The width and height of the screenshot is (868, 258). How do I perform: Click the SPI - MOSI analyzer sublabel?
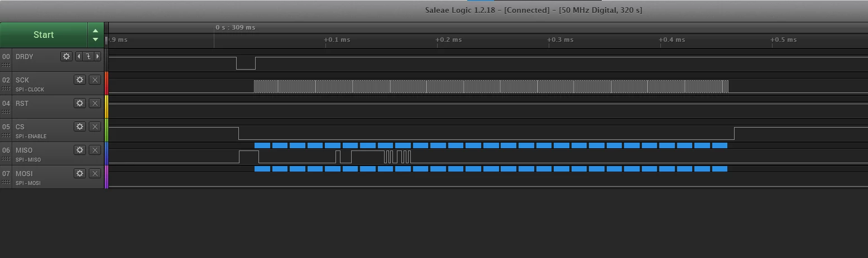tap(28, 183)
